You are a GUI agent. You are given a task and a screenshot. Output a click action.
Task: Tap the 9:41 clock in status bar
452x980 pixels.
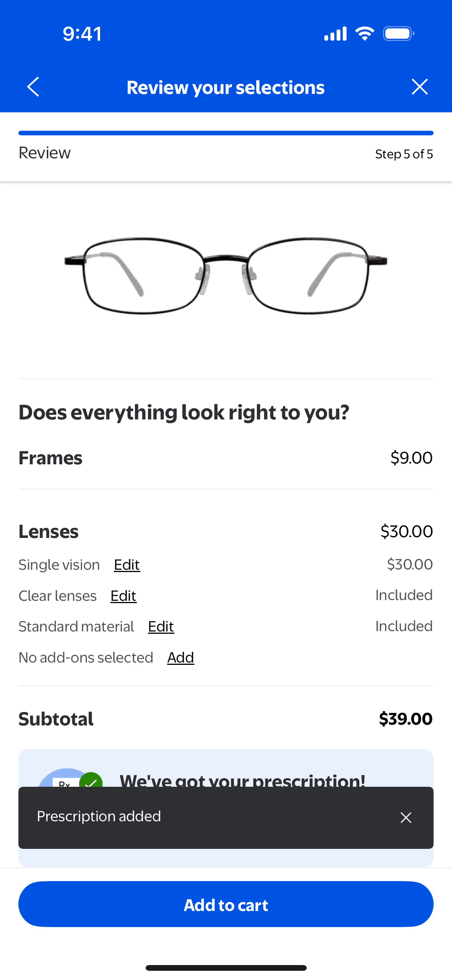click(82, 34)
